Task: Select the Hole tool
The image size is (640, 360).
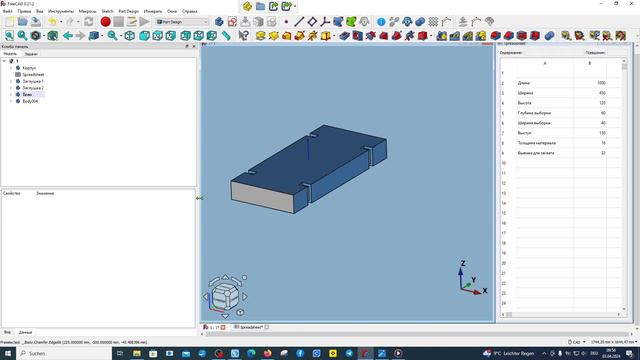Action: (x=358, y=36)
